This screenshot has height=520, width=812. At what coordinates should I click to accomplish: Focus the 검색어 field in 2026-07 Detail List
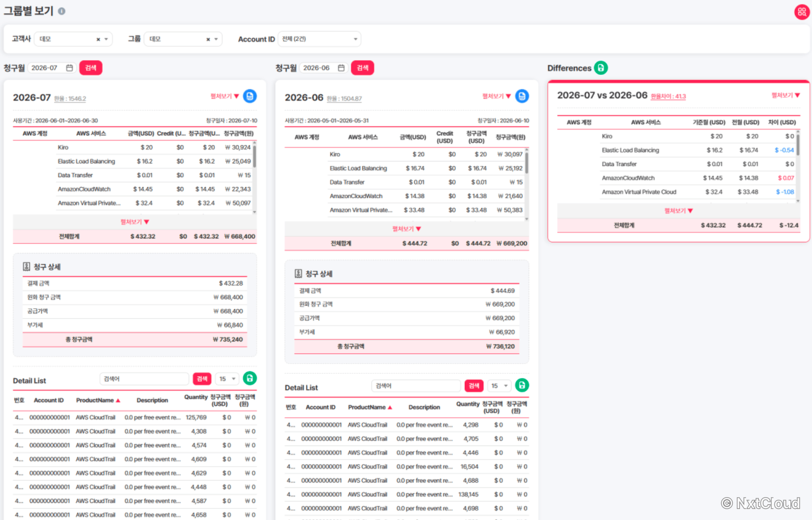click(144, 379)
